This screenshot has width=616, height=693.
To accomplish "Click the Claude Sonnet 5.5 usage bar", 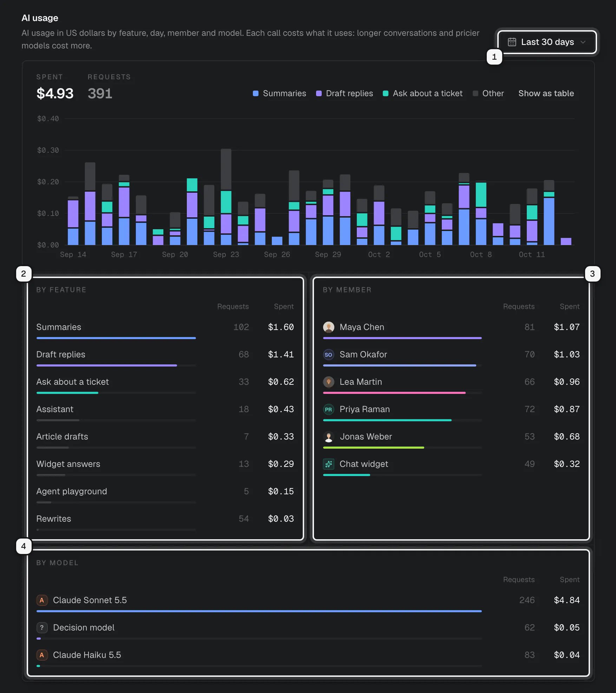I will coord(259,611).
